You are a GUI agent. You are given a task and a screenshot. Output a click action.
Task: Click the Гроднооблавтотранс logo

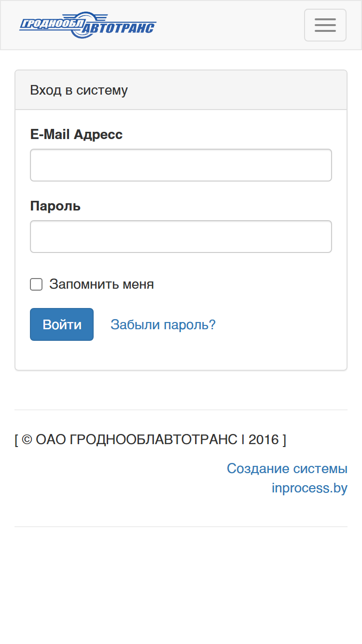[x=88, y=25]
